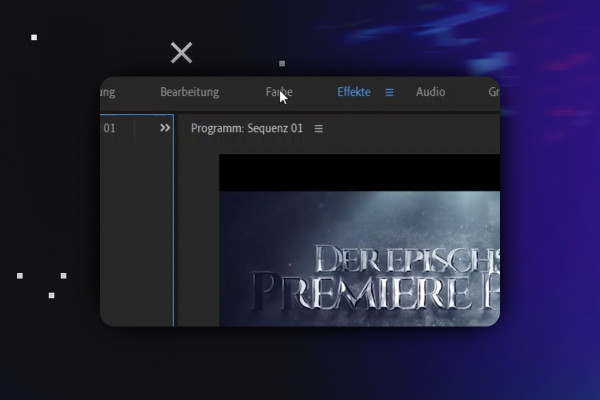Viewport: 600px width, 400px height.
Task: Open the Programm: Sequenz 01 panel menu
Action: (x=318, y=129)
